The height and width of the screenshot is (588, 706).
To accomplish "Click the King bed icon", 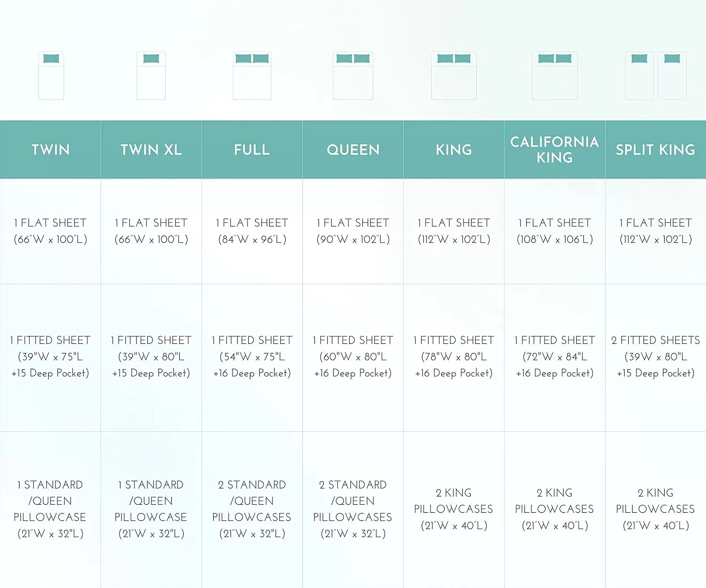I will click(454, 76).
